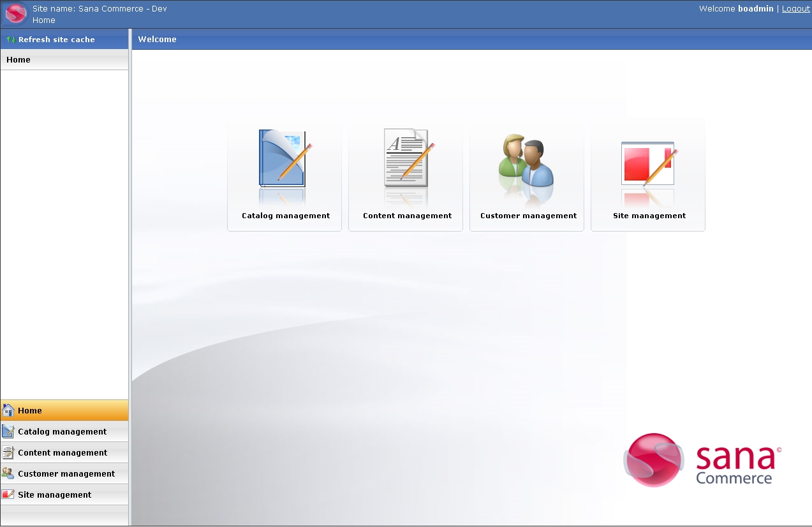The width and height of the screenshot is (812, 527).
Task: Click the Content management tile label
Action: 408,216
